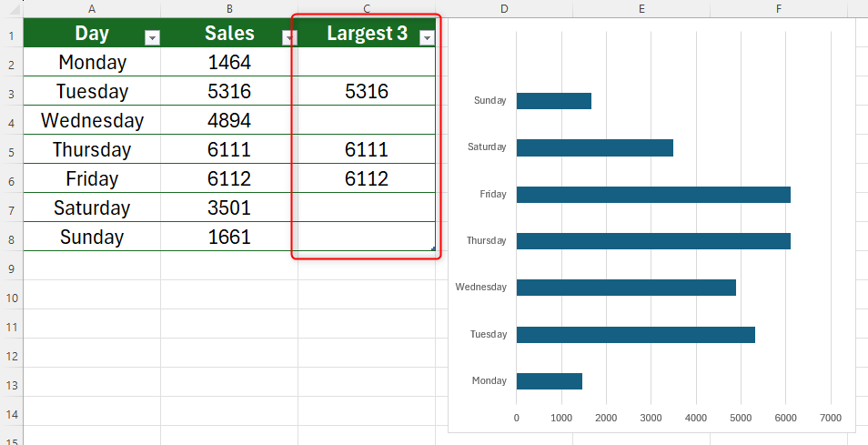
Task: Select the Friday bar in the chart
Action: pos(652,194)
